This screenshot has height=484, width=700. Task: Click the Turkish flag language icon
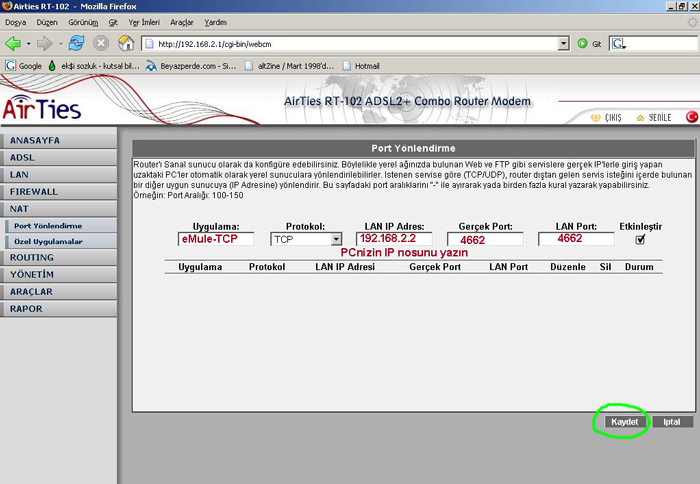coord(692,117)
